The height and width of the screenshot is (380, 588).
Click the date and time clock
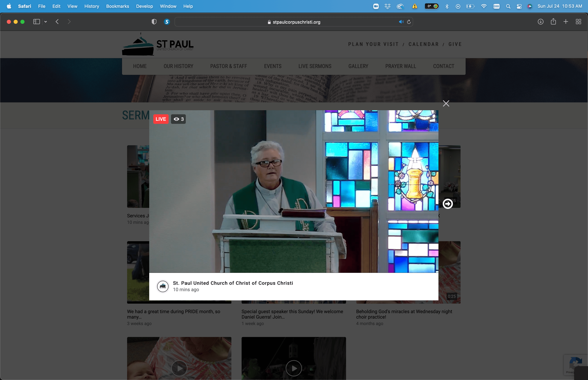(x=560, y=6)
